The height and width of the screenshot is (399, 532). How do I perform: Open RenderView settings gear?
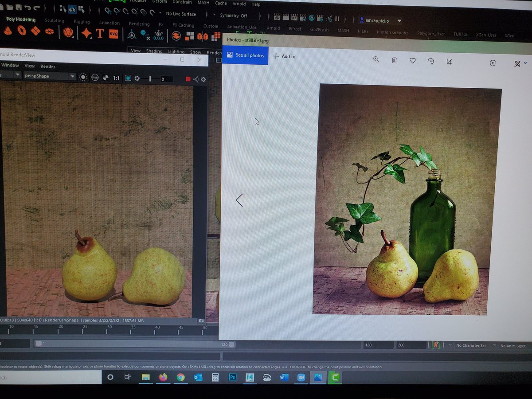coord(203,79)
